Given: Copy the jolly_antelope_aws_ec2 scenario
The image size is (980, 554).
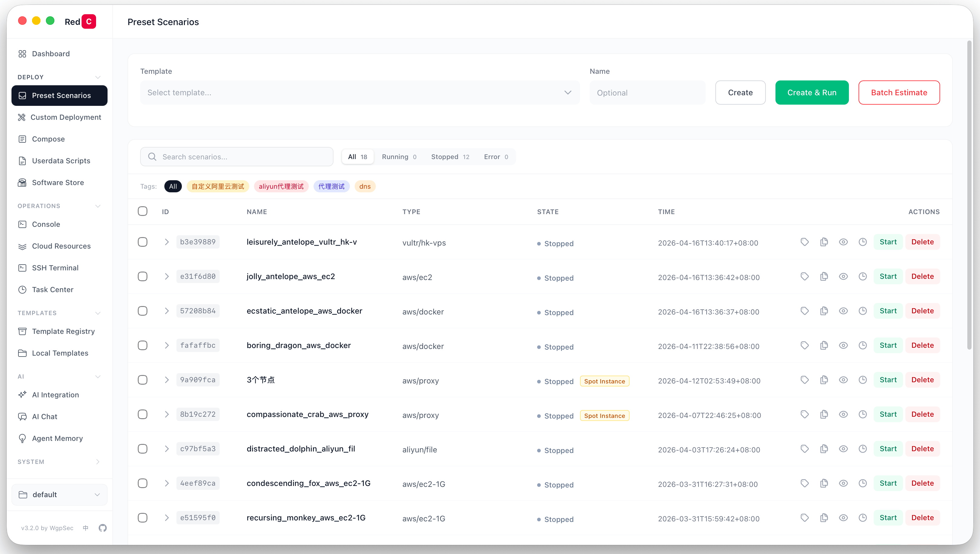Looking at the screenshot, I should tap(824, 276).
